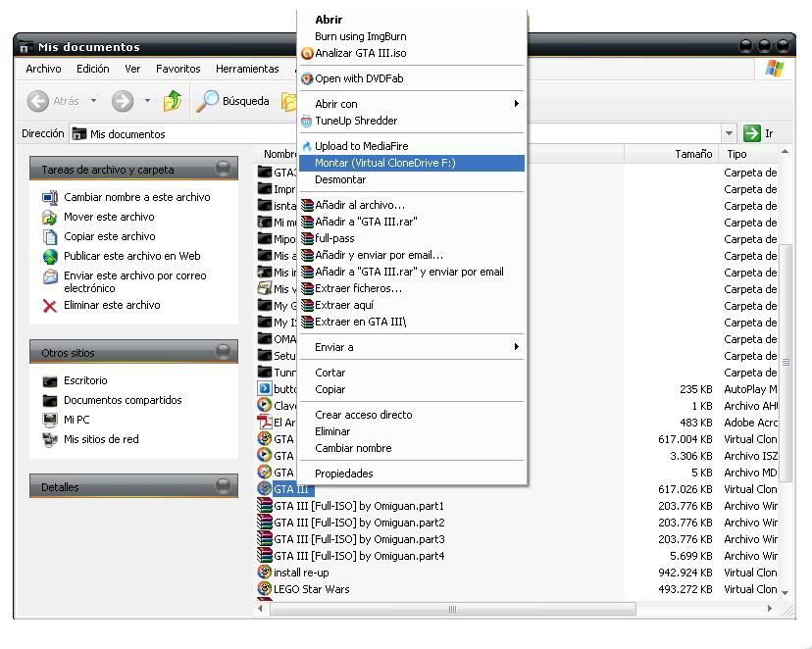Click the MediaFire upload flame icon
Screen dimensions: 812x649
click(x=307, y=146)
